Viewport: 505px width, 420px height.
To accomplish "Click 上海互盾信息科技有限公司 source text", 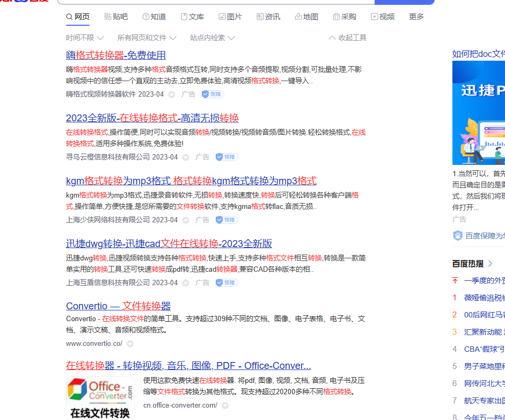I will (x=108, y=283).
